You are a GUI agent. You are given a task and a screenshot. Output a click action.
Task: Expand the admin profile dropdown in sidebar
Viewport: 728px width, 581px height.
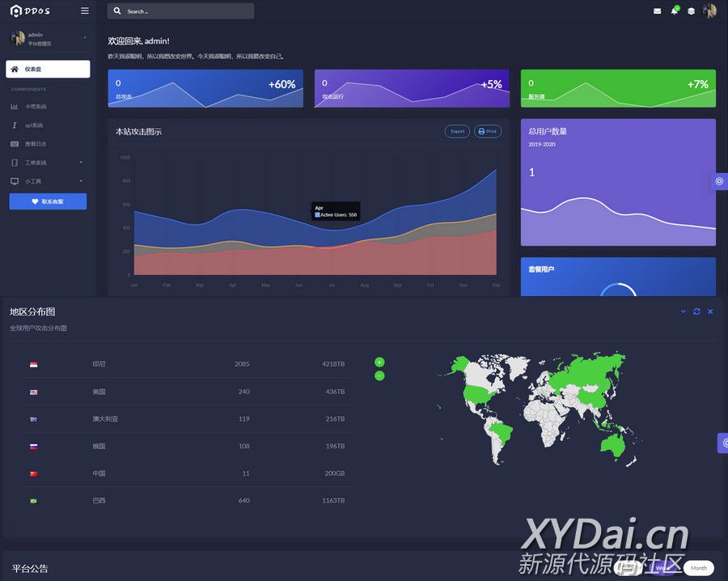(x=84, y=38)
